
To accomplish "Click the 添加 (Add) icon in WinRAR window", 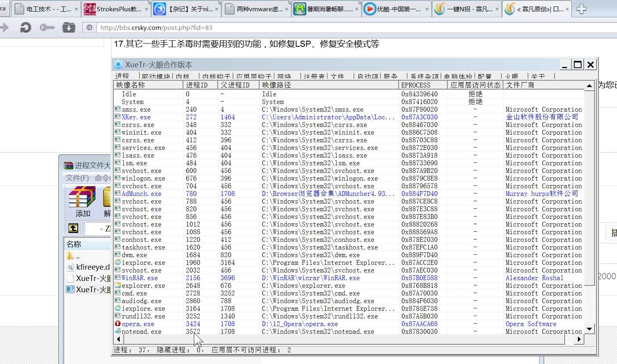I will click(x=83, y=202).
